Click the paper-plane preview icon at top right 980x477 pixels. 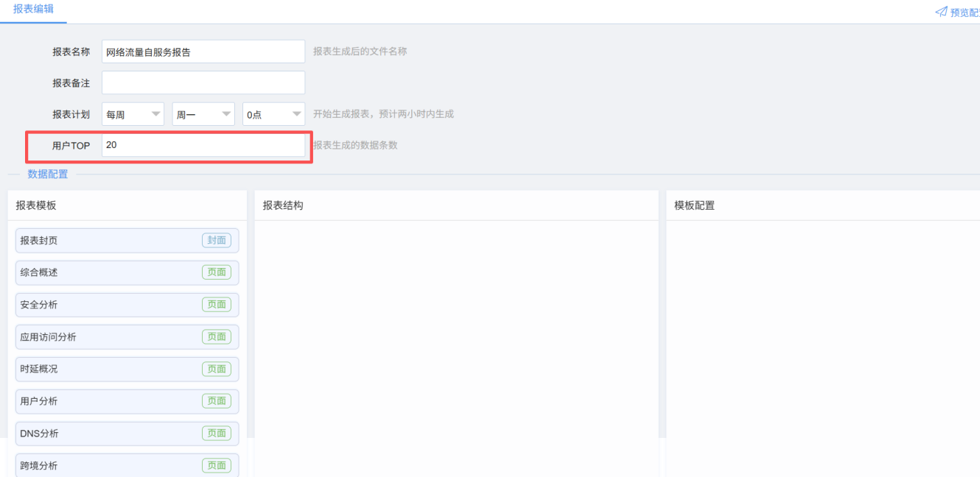click(x=941, y=12)
